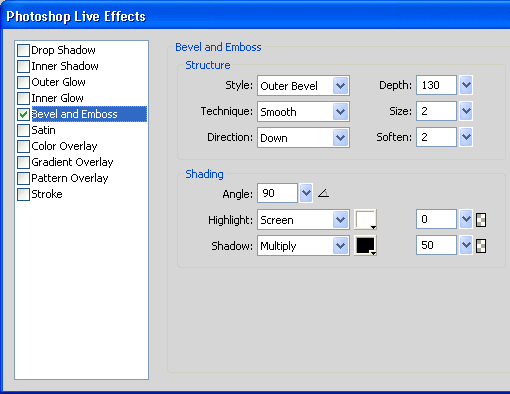Viewport: 510px width, 394px height.
Task: Tick the Outer Glow checkbox
Action: [x=23, y=82]
